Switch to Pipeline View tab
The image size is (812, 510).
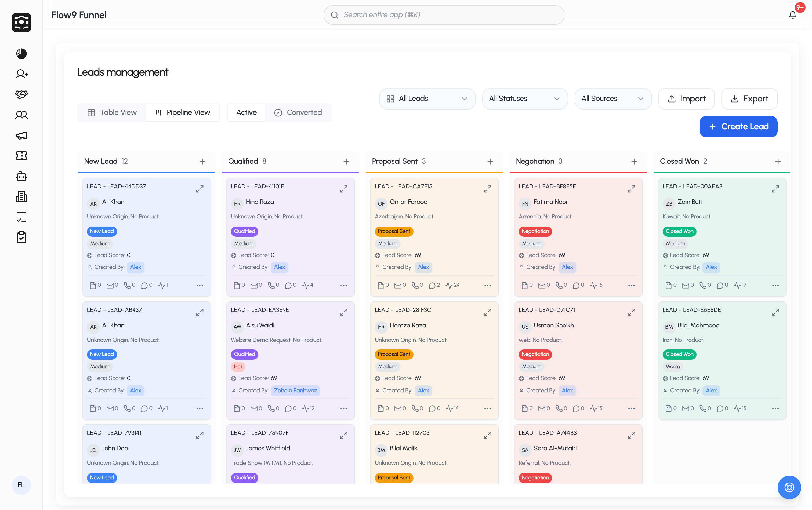(x=182, y=112)
